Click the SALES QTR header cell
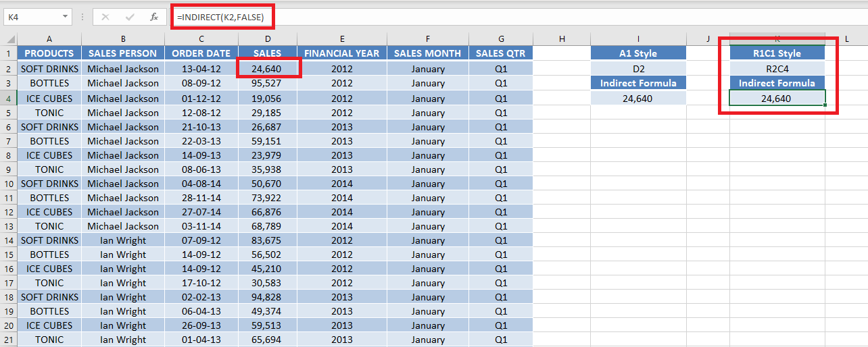The height and width of the screenshot is (347, 868). tap(501, 53)
